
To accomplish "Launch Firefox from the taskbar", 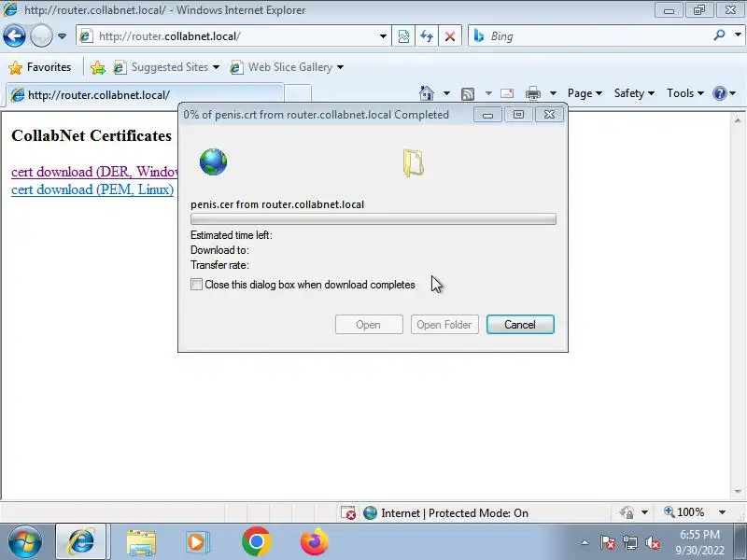I will click(x=315, y=541).
